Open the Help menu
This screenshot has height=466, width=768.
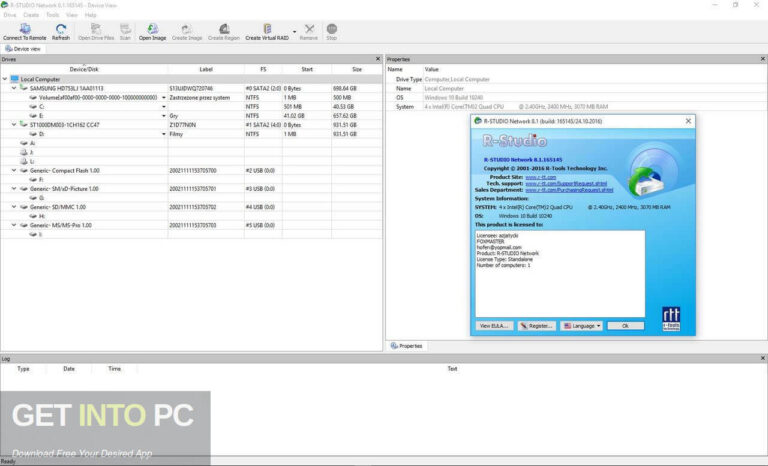point(91,15)
